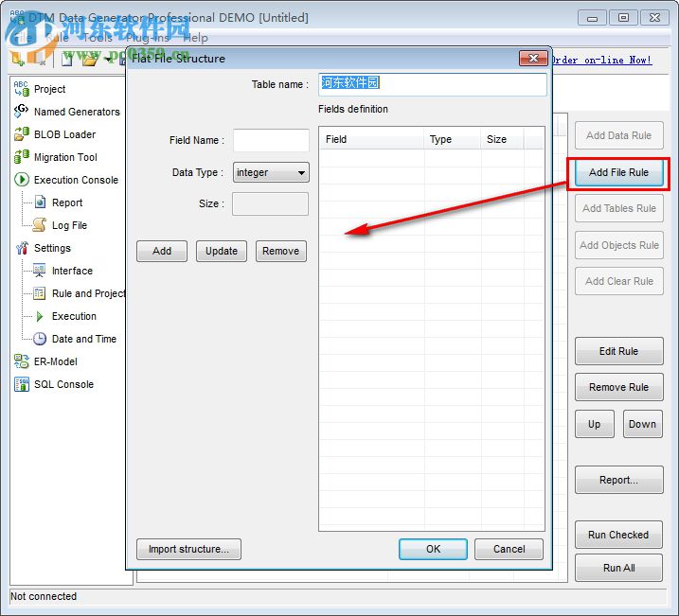679x616 pixels.
Task: Click the Add field button
Action: click(162, 251)
